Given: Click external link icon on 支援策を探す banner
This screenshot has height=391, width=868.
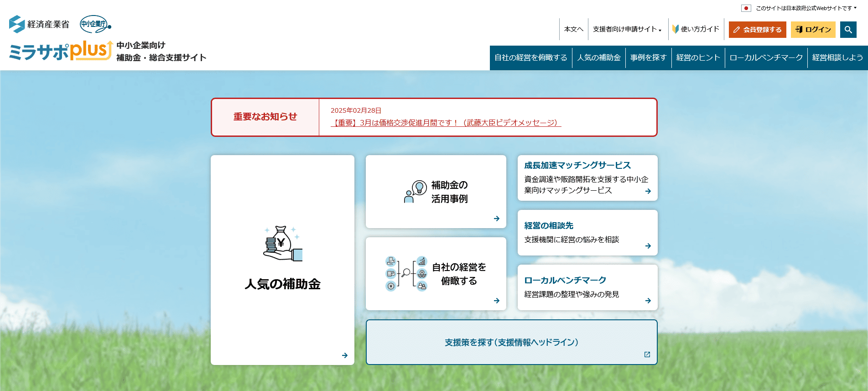Looking at the screenshot, I should pyautogui.click(x=647, y=355).
